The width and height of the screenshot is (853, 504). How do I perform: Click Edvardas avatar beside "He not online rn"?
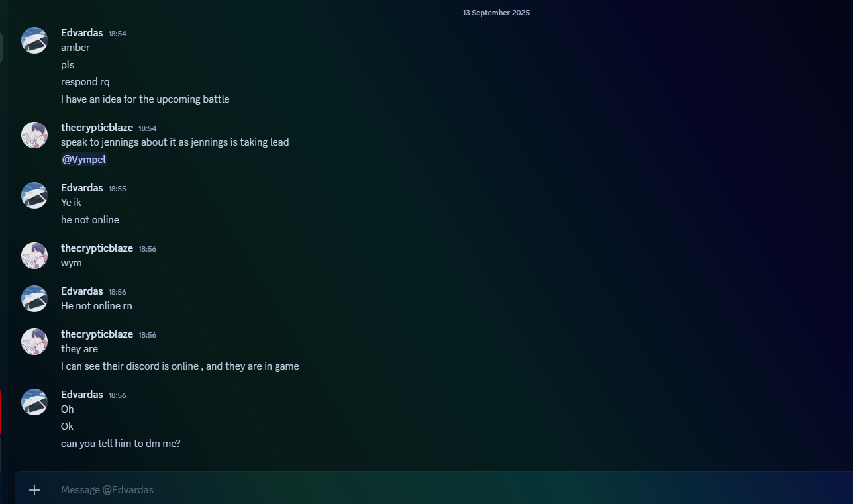tap(34, 299)
